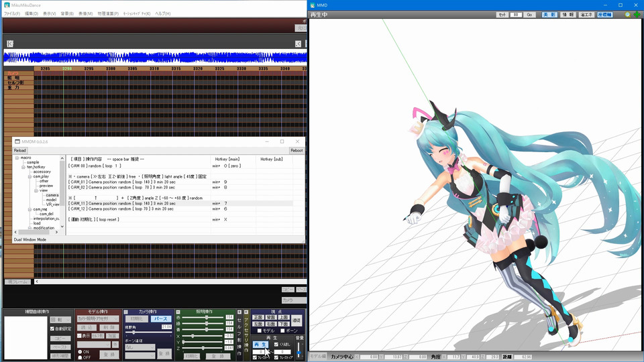Click the horizontal scrollbar below the MMDM tree
This screenshot has height=362, width=644.
(x=36, y=232)
